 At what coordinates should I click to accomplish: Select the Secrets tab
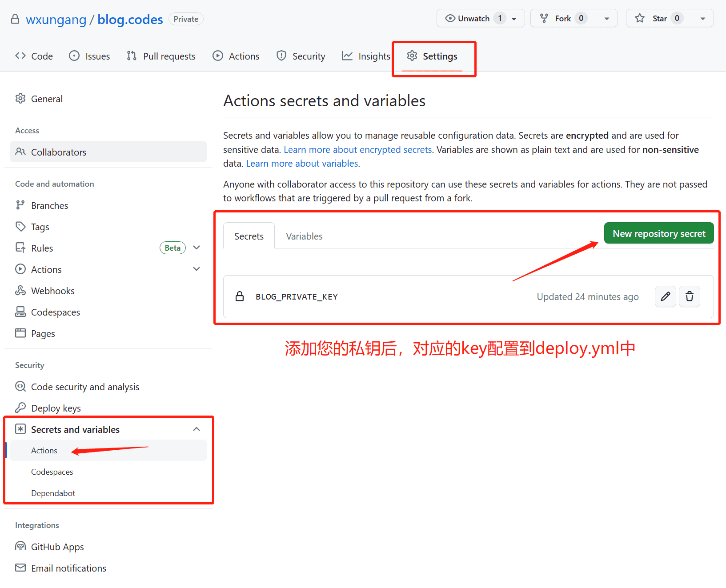249,236
